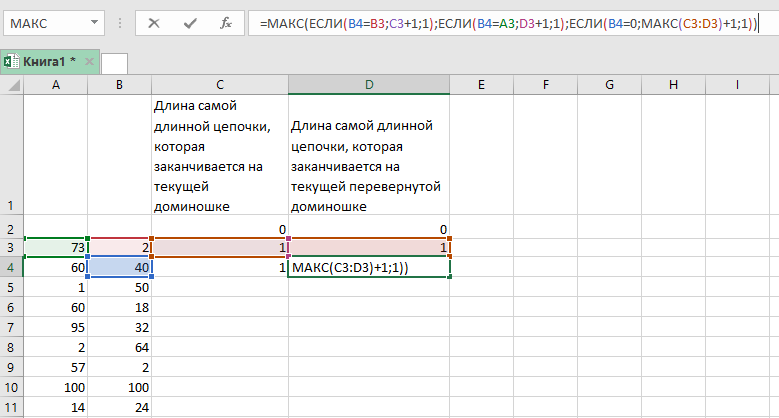Expand the МАКС function name dropdown
The height and width of the screenshot is (418, 779).
tap(94, 23)
